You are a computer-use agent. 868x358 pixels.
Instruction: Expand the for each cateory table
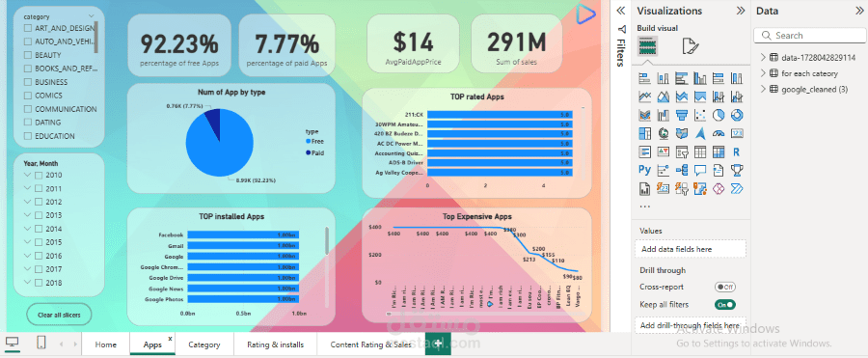point(763,73)
